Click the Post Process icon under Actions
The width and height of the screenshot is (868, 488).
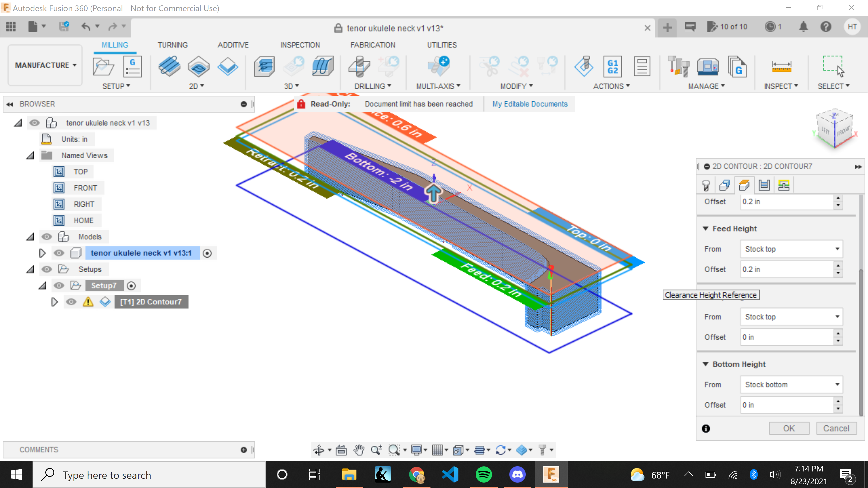[x=612, y=66]
